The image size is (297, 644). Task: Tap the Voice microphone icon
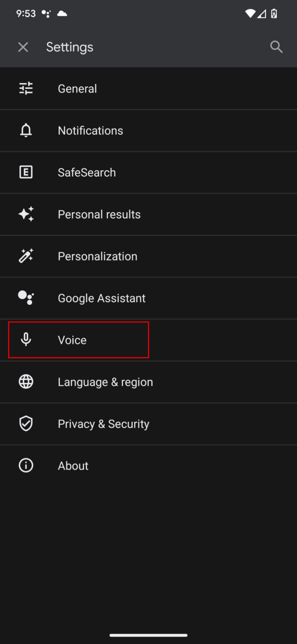pyautogui.click(x=26, y=339)
